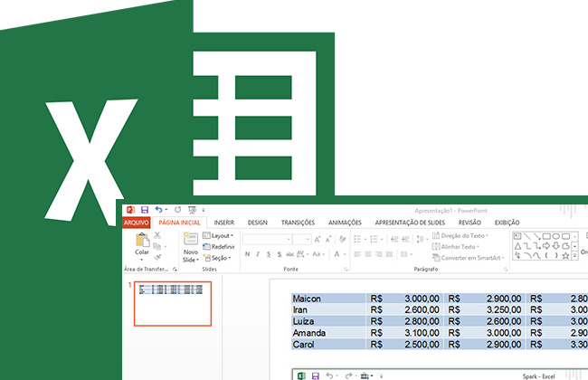588x380 pixels.
Task: Open the font size combo box
Action: pos(302,240)
